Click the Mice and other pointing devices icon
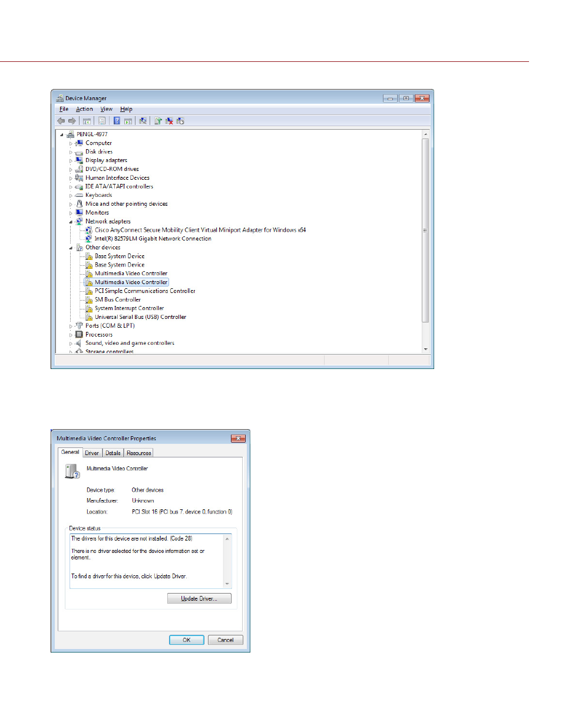562x728 pixels. (x=79, y=204)
